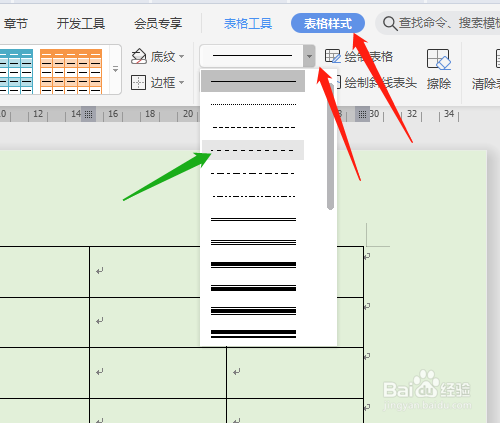Click the ruler column marker near 14
Image resolution: width=500 pixels, height=423 pixels.
88,114
